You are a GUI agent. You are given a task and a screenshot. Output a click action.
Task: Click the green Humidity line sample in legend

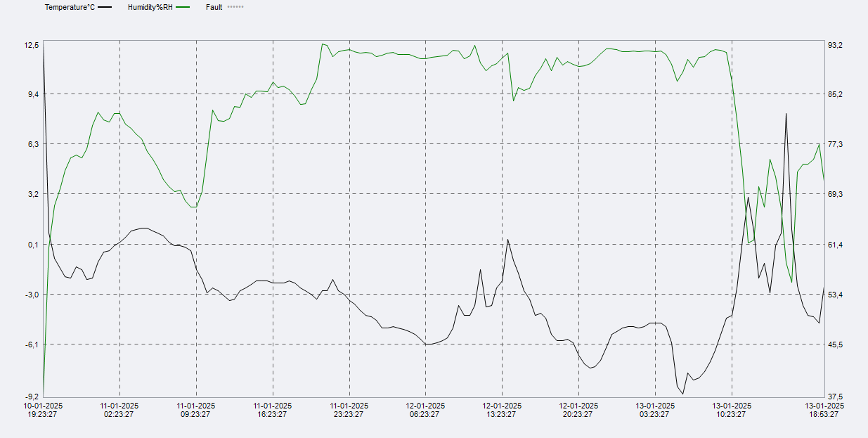click(183, 7)
